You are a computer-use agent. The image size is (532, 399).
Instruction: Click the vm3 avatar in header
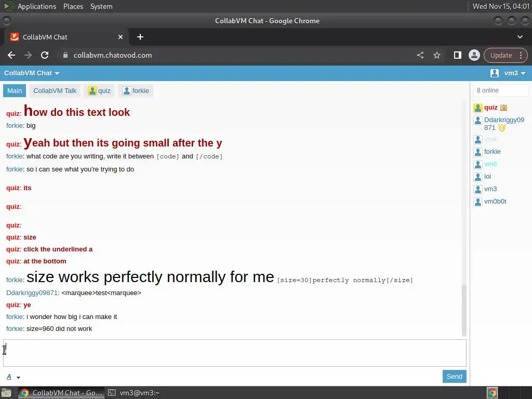495,73
